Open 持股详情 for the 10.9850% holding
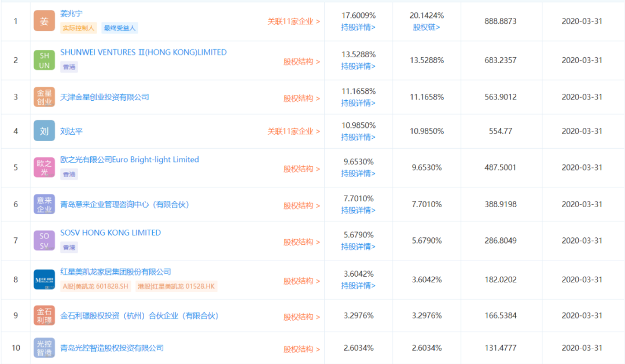Screen dimensions: 625x364 click(358, 137)
